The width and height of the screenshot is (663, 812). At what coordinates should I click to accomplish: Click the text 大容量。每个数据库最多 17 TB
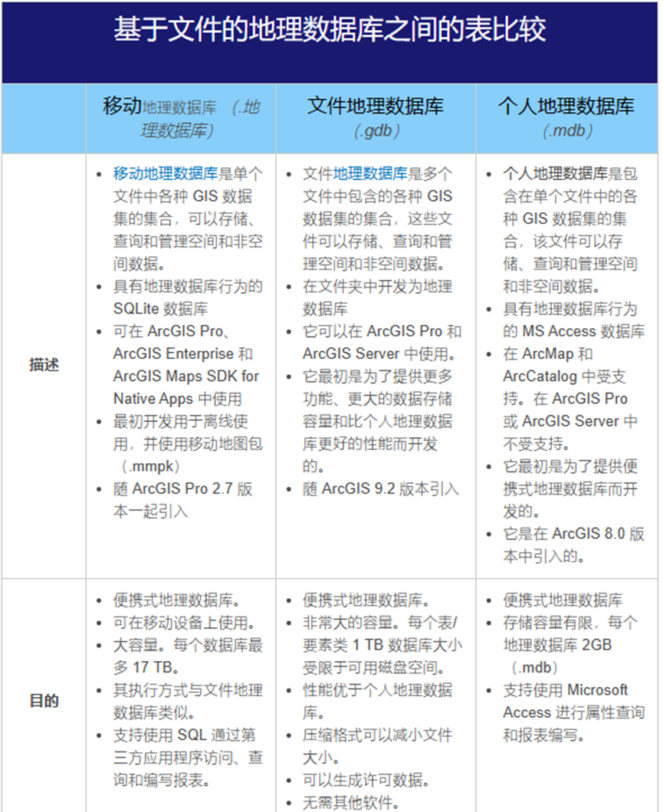(188, 656)
